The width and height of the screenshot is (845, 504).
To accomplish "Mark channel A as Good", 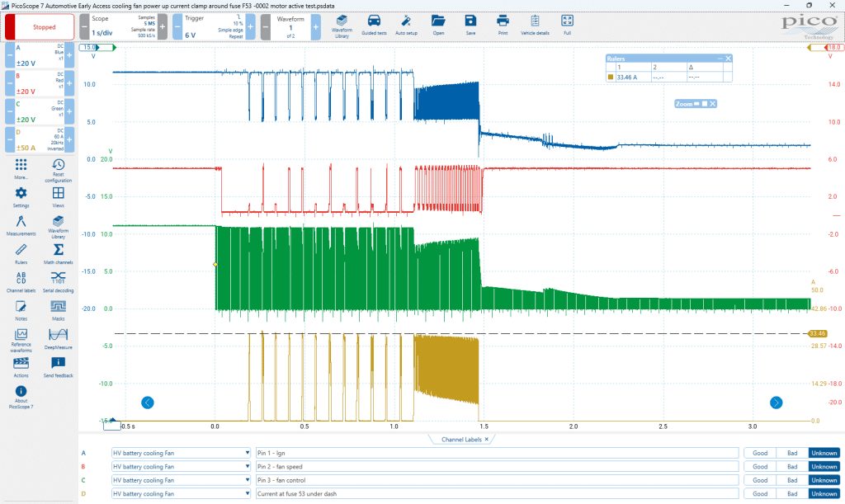I will click(760, 453).
